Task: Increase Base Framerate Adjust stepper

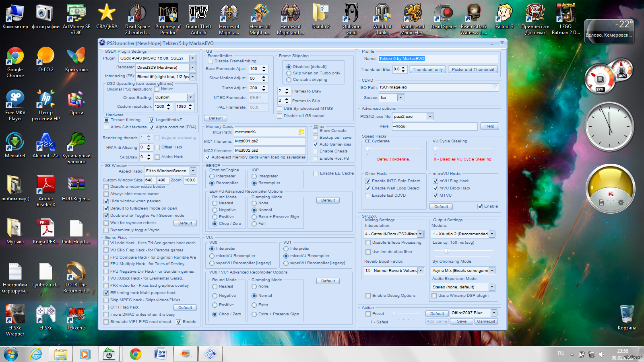Action: point(264,67)
